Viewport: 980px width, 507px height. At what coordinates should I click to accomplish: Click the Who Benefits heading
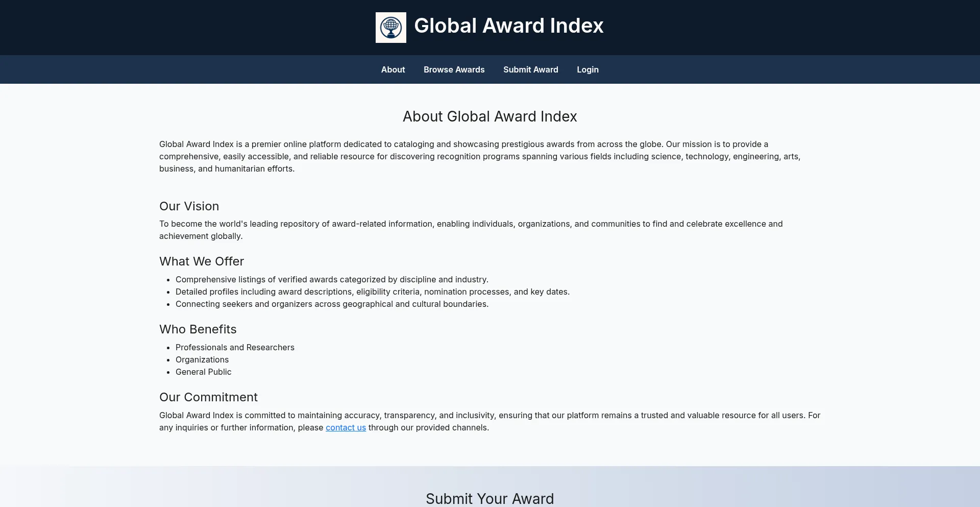tap(198, 329)
